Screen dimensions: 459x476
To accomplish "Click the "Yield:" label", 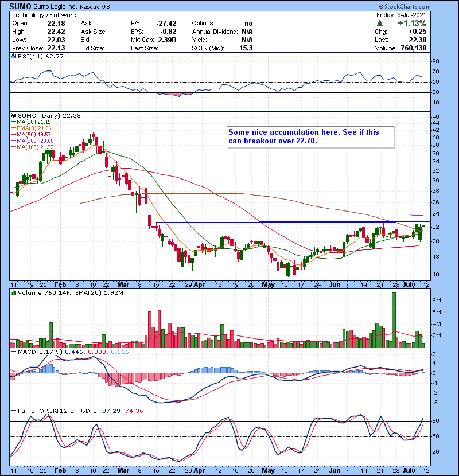I will pos(199,40).
